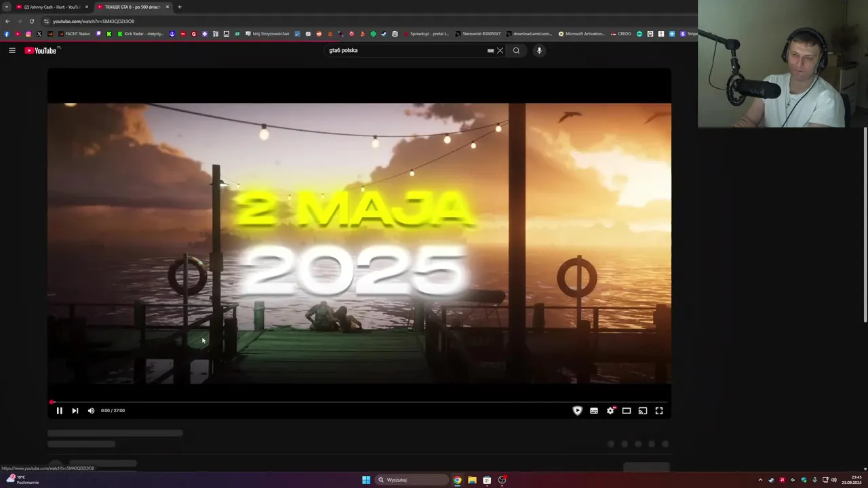Reload the current page
This screenshot has width=868, height=488.
pos(31,21)
